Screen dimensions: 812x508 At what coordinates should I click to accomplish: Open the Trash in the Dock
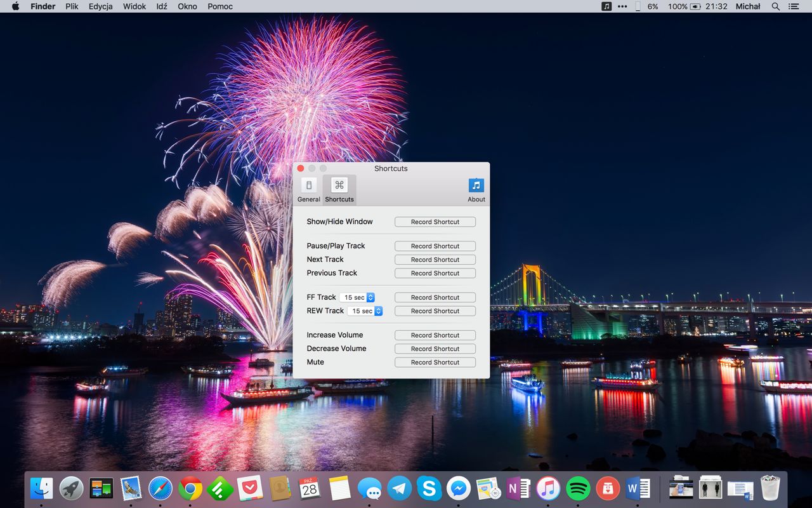770,488
